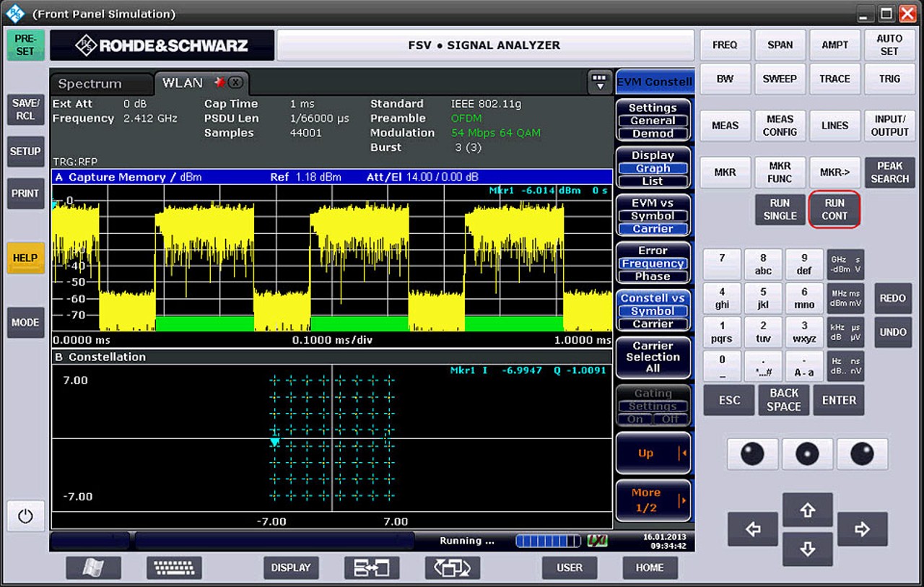The width and height of the screenshot is (924, 587).
Task: Close the WLAN tab with X icon
Action: [x=235, y=82]
